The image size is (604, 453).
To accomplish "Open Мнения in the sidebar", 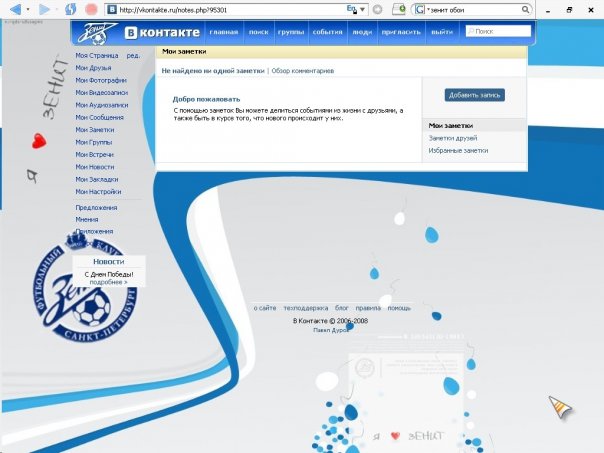I will (87, 219).
